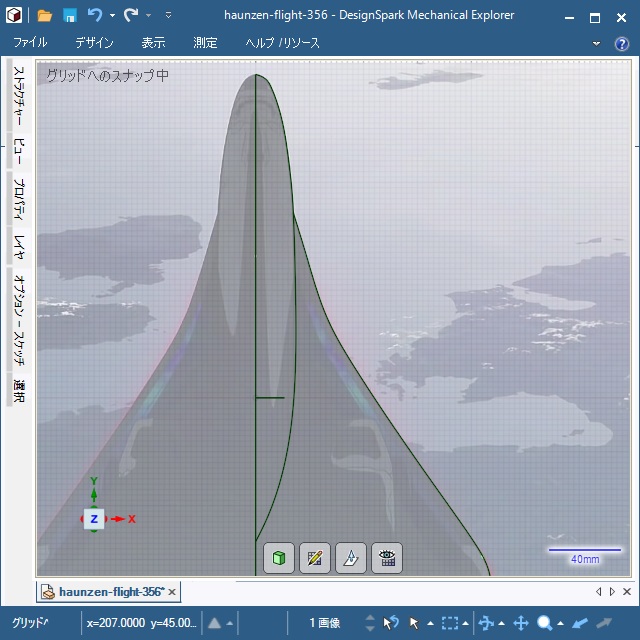
Task: Expand the collapsed ribbon with the chevron
Action: click(x=596, y=43)
